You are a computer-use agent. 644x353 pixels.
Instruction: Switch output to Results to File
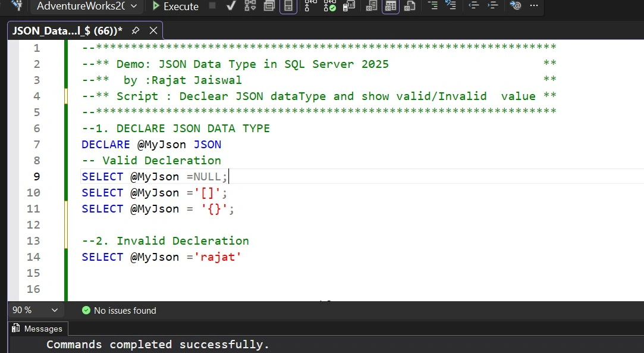pos(410,6)
